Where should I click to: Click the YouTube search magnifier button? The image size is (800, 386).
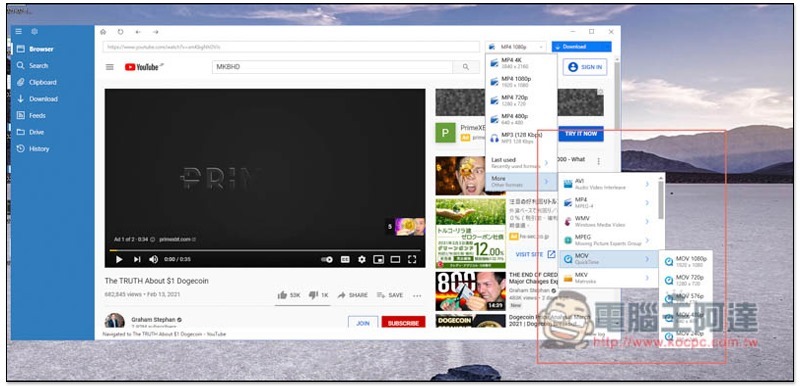tap(465, 67)
